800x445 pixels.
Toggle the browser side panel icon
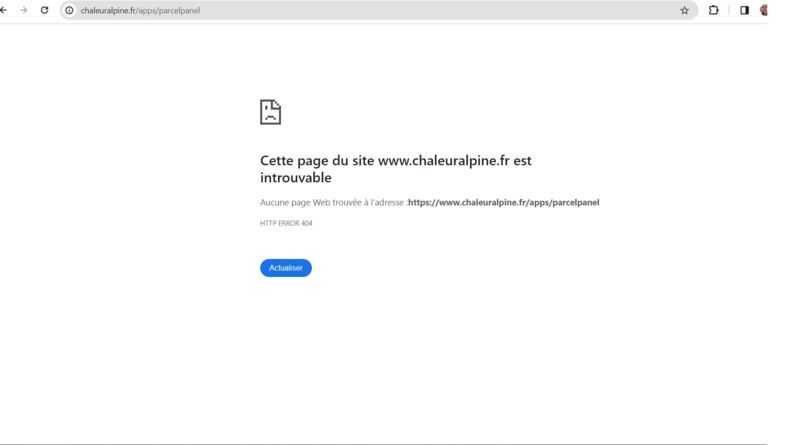tap(744, 10)
